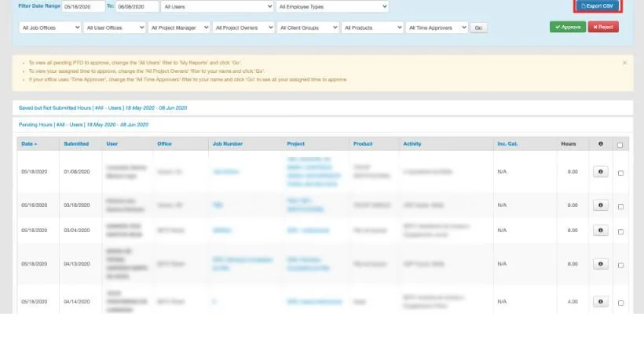The height and width of the screenshot is (349, 644).
Task: Sort by the Inc. Cat. column header
Action: coord(507,144)
